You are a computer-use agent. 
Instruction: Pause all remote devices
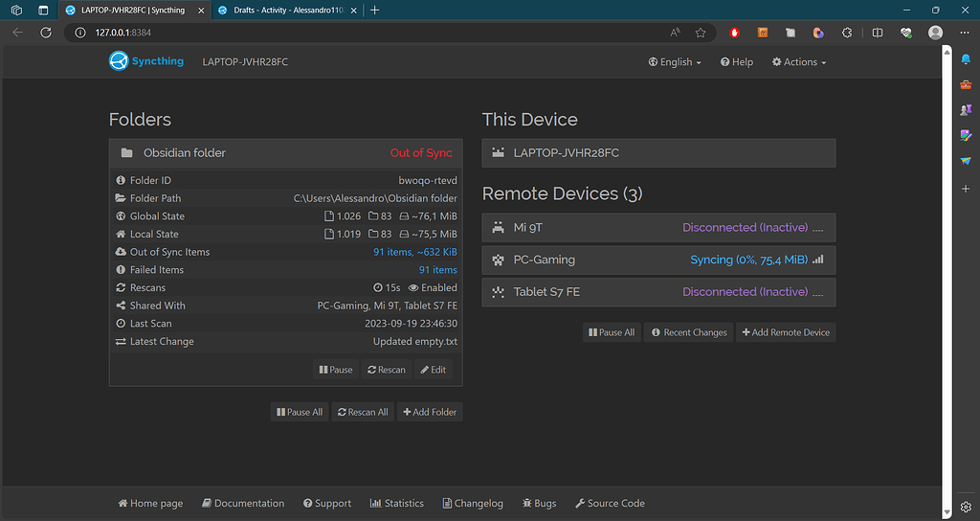tap(612, 332)
